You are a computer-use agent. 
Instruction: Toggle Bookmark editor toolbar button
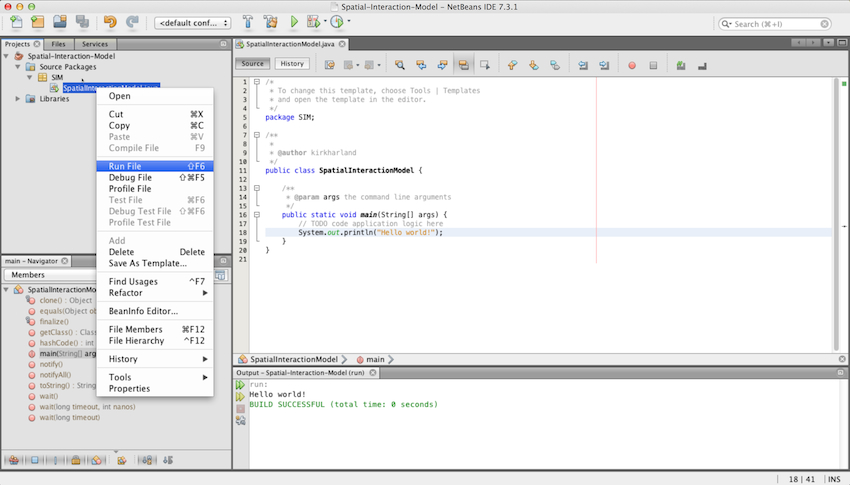click(555, 65)
